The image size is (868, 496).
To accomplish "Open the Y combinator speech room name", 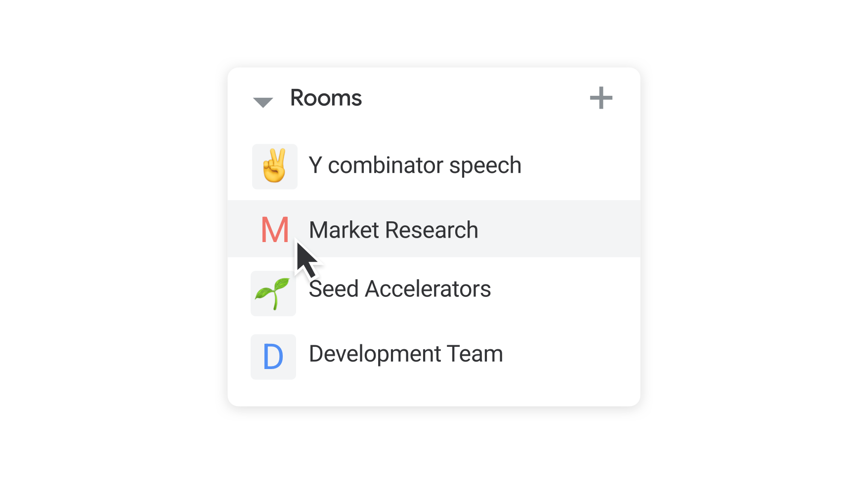I will (x=415, y=165).
